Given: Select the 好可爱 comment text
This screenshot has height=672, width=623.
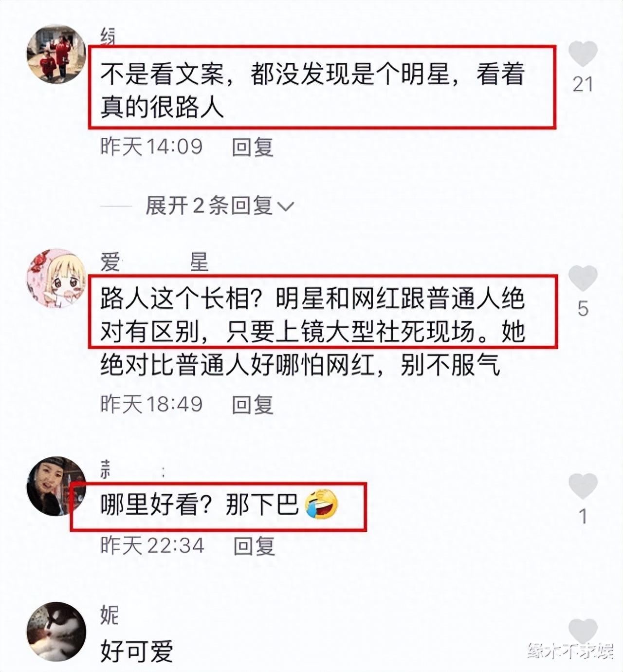Looking at the screenshot, I should (x=137, y=651).
